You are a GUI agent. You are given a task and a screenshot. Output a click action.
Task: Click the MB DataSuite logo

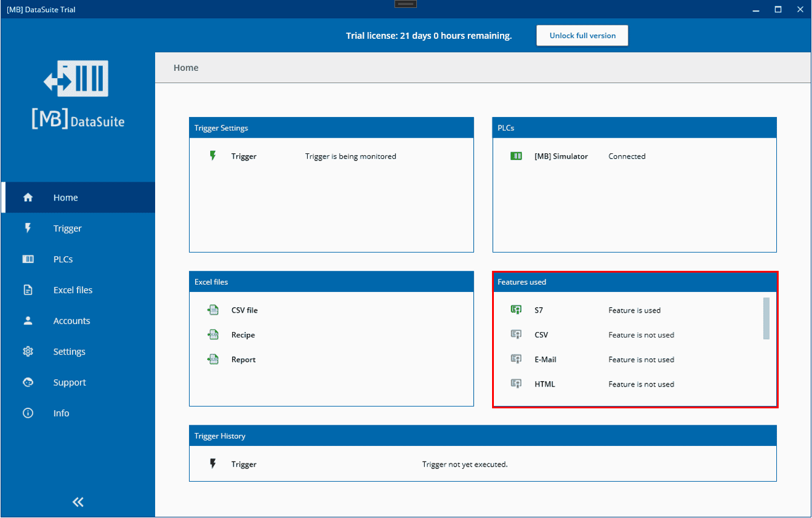[x=77, y=95]
